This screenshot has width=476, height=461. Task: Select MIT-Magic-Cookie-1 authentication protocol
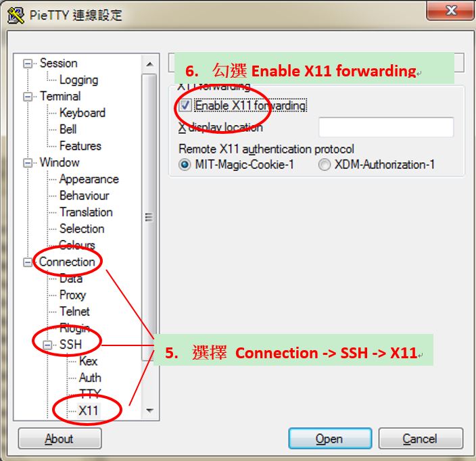click(x=185, y=165)
